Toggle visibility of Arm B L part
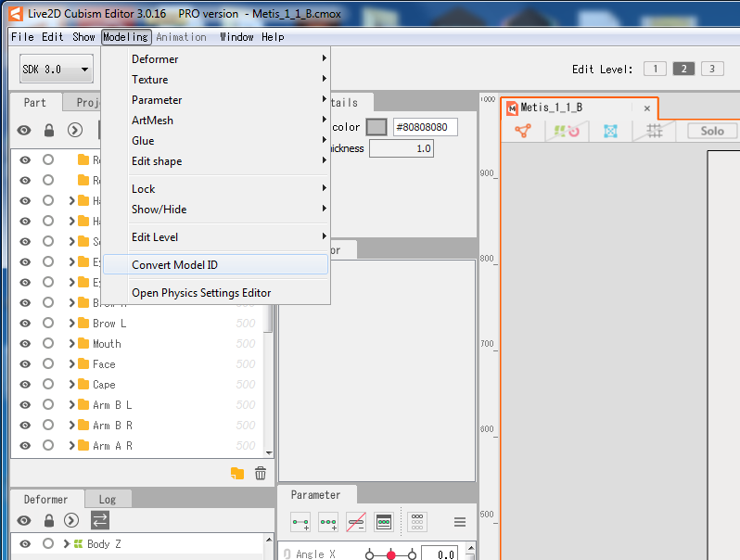 click(x=25, y=405)
